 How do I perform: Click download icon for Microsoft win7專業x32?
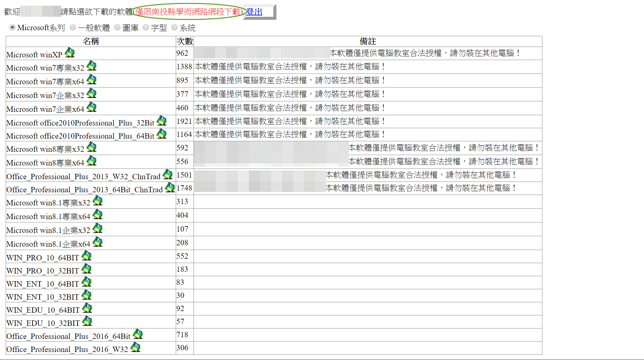point(92,65)
